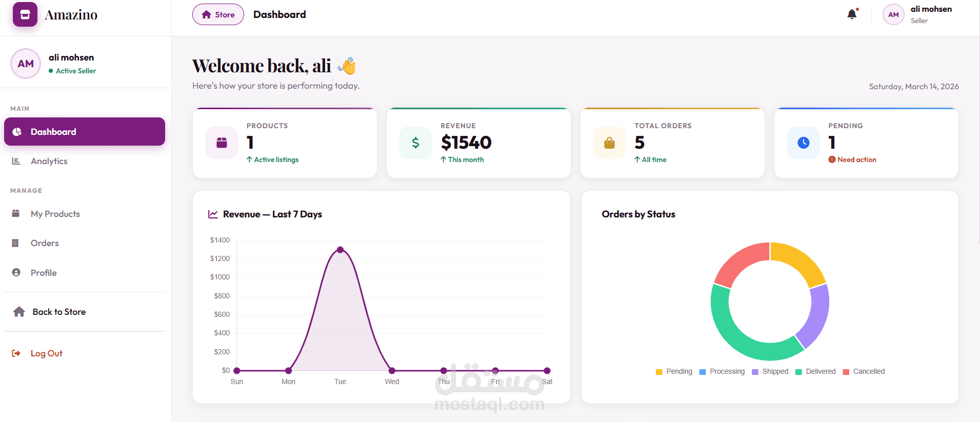The height and width of the screenshot is (422, 980).
Task: Click the Log Out arrow icon
Action: point(16,353)
